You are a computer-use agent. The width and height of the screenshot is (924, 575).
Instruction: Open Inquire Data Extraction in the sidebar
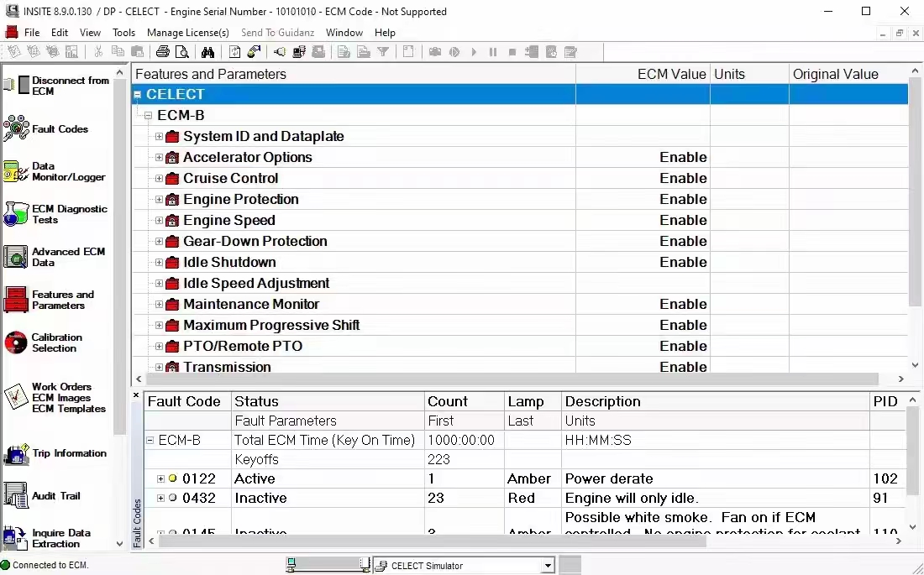point(47,538)
